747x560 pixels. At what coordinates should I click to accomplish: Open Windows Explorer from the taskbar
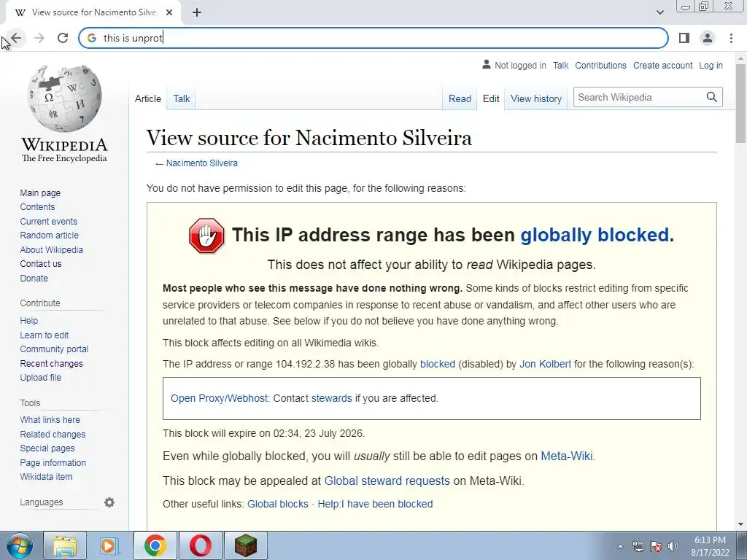pyautogui.click(x=65, y=545)
